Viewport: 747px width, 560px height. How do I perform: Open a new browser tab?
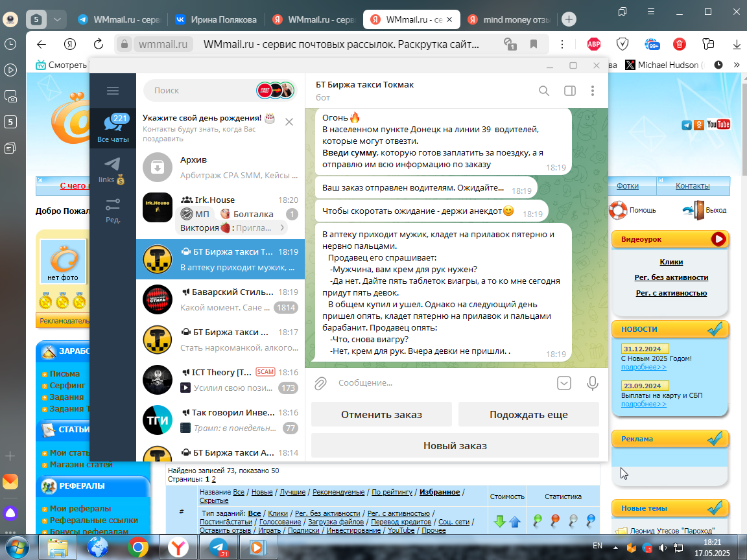point(569,19)
